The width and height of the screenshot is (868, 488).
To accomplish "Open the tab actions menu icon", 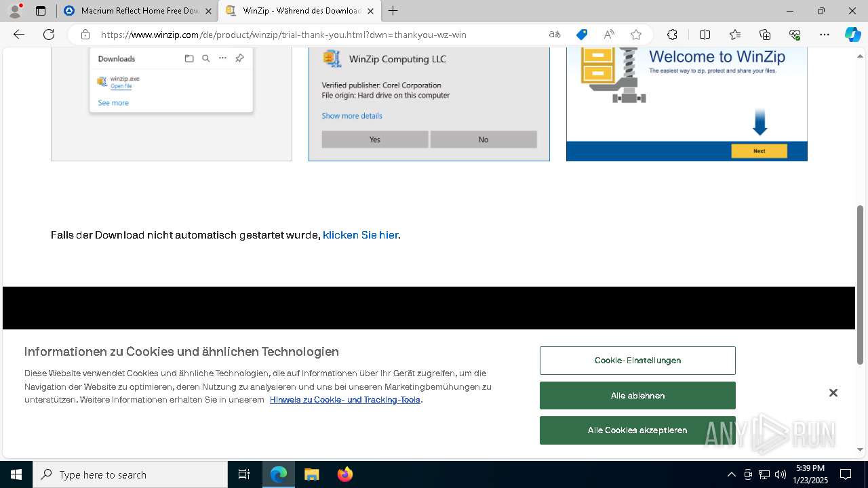I will 41,11.
